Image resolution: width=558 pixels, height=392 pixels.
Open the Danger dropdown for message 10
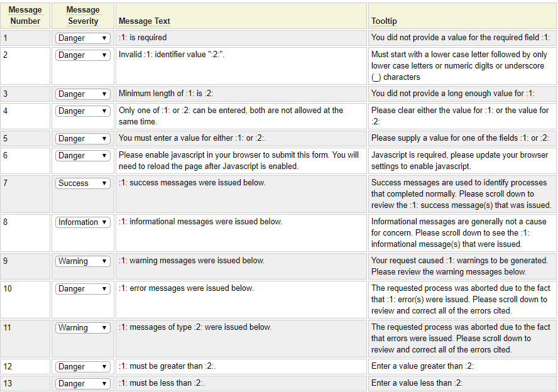pos(83,289)
